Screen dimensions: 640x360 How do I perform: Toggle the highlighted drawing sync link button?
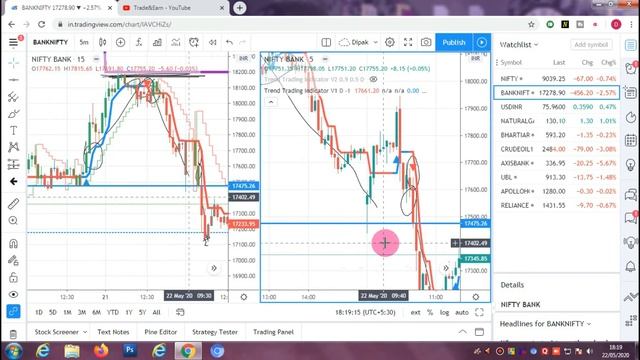(x=13, y=311)
